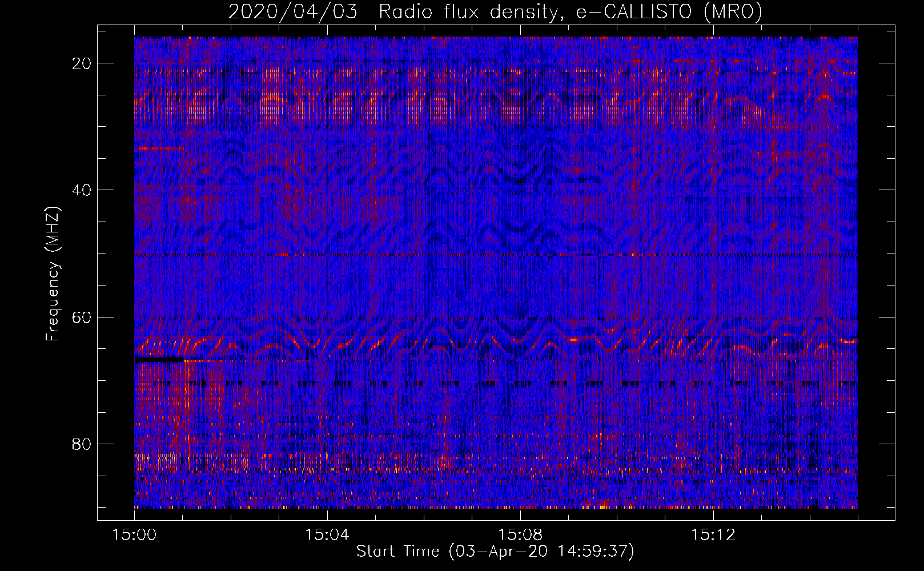Screen dimensions: 924x571
Task: Click the plot title '2020/04/03 Radio flux density'
Action: click(x=495, y=11)
